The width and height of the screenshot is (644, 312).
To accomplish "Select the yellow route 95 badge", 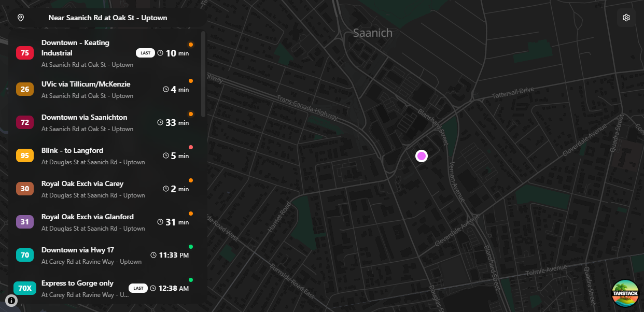I will (x=25, y=156).
